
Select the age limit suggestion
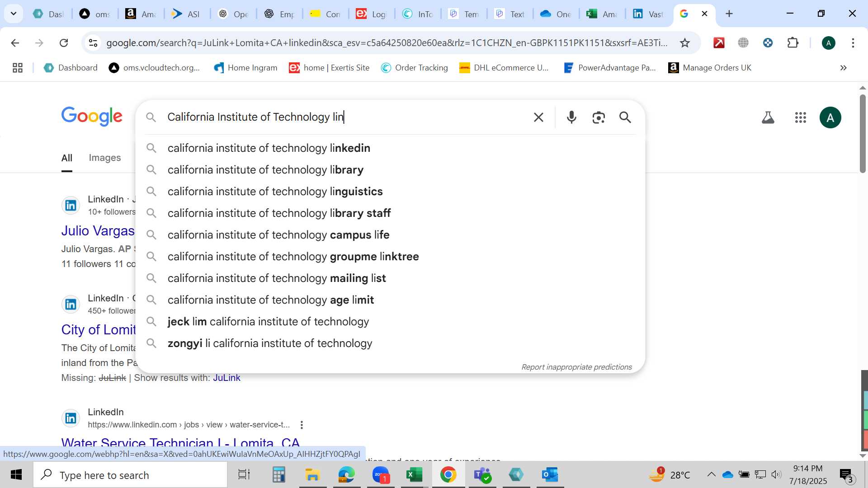pos(390,300)
